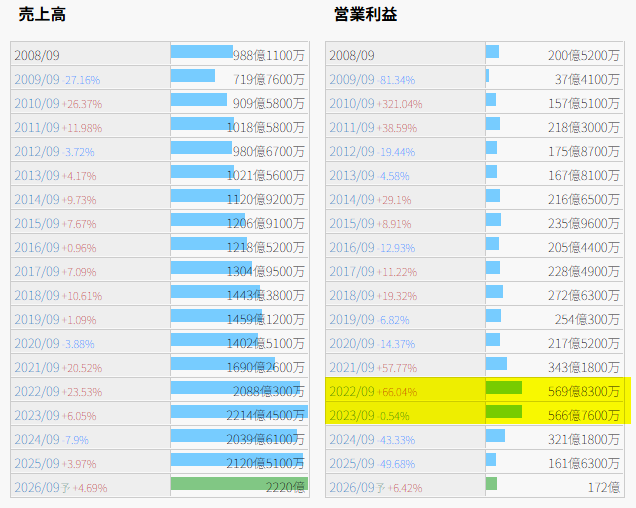Viewport: 636px width, 508px height.
Task: Click the 2010/09 link under 営業利益
Action: (x=351, y=103)
